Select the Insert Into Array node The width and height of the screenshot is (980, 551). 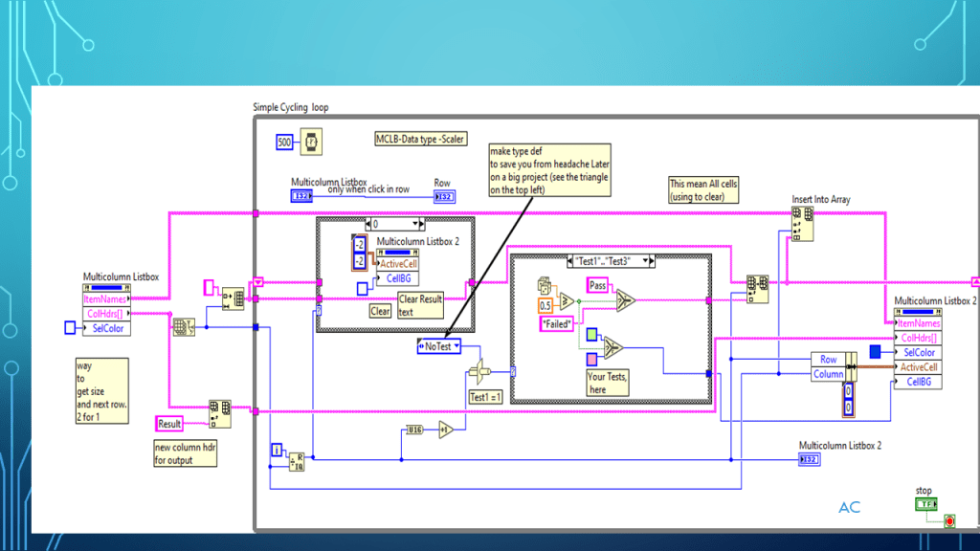click(802, 222)
